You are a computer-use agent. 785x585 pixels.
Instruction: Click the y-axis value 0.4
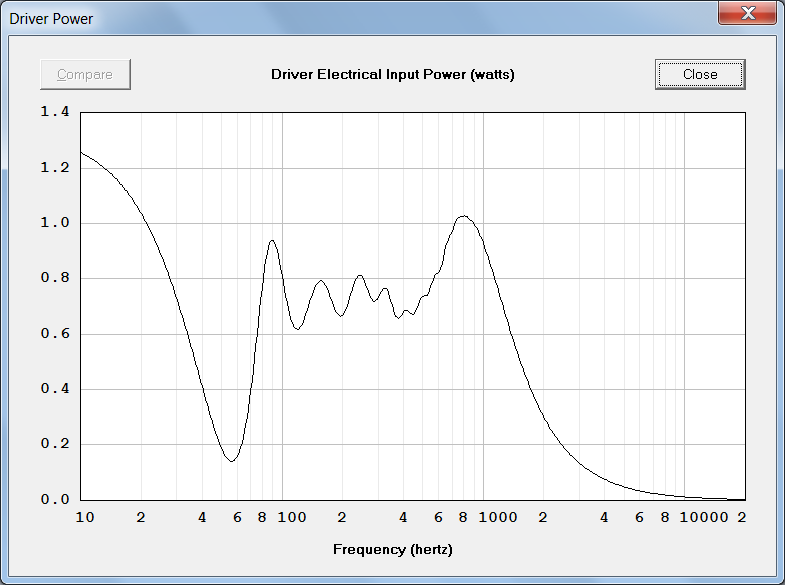55,389
